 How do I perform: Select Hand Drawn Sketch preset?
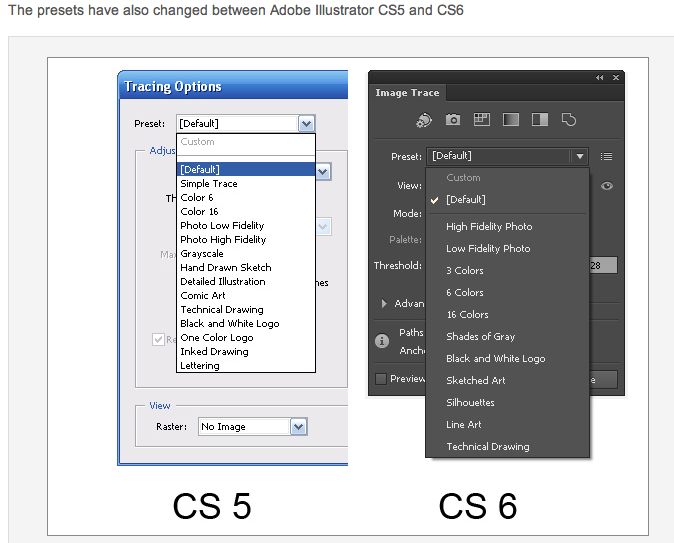pos(246,267)
